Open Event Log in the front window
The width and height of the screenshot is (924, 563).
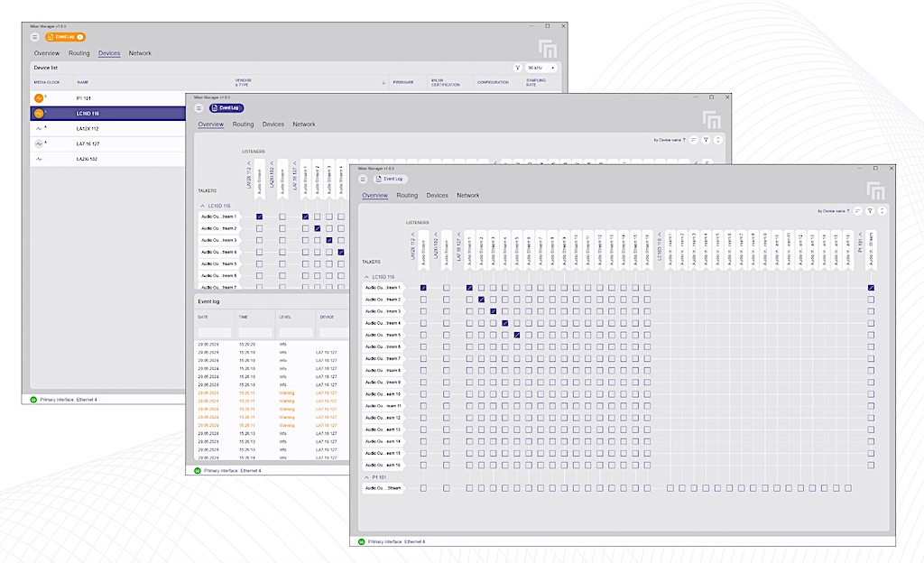(390, 180)
